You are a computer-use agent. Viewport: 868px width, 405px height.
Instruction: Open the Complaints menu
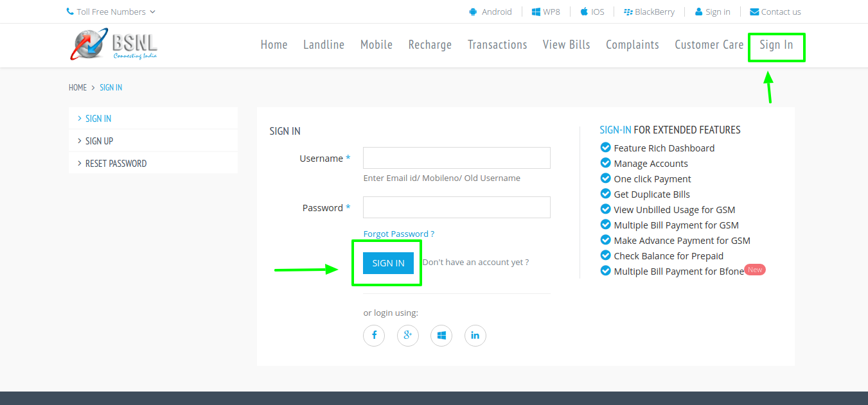pyautogui.click(x=632, y=45)
